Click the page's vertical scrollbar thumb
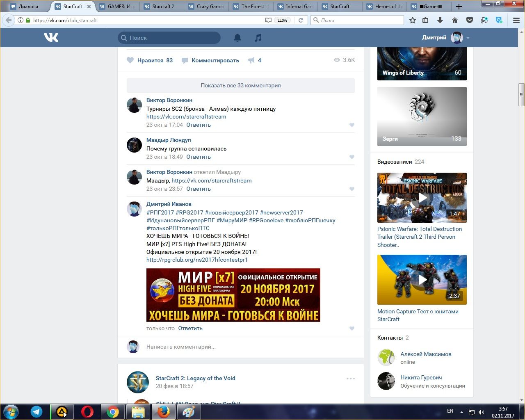The height and width of the screenshot is (420, 525). pos(521,94)
